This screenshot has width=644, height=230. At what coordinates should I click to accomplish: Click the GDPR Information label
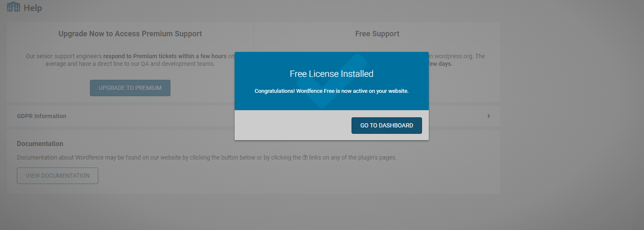point(41,116)
